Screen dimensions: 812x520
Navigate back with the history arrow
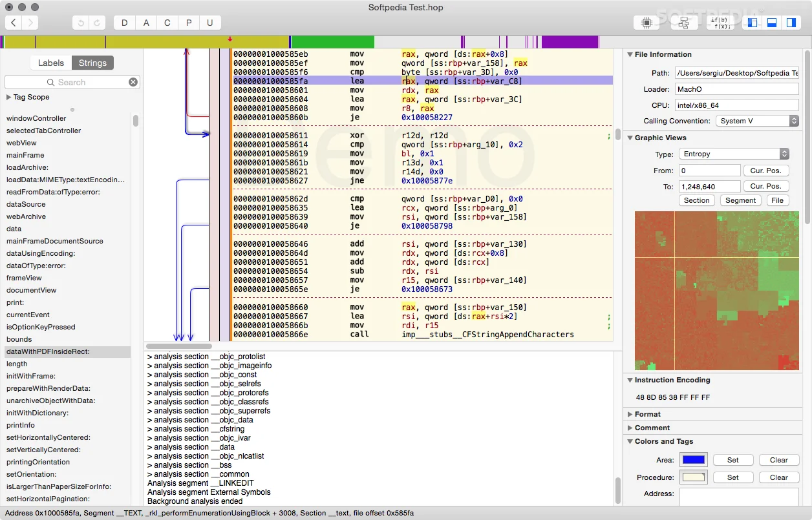click(13, 22)
